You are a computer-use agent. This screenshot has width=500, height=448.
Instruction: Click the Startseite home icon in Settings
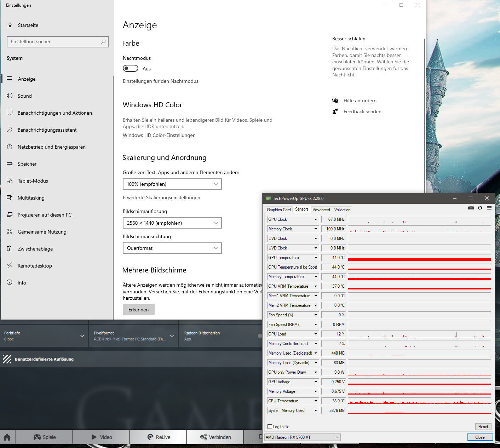(10, 25)
